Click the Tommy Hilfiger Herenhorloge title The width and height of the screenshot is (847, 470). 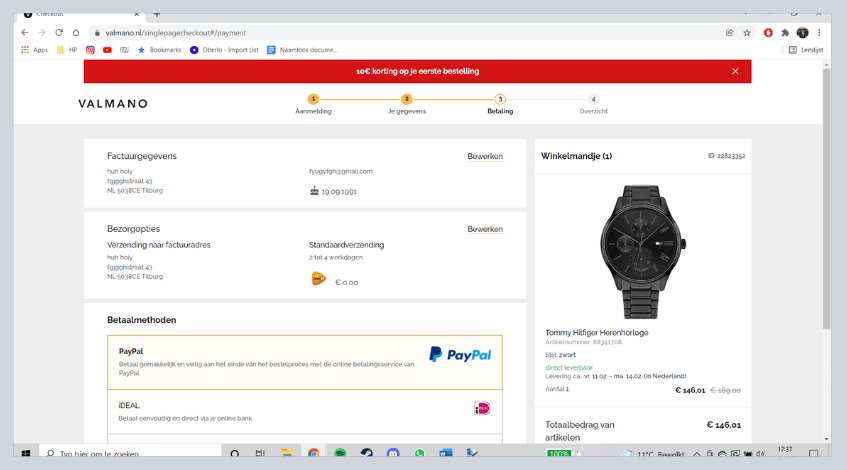(x=596, y=333)
